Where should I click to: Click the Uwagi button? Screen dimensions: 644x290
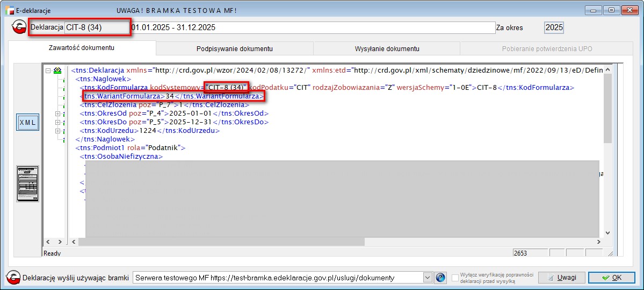(x=561, y=278)
